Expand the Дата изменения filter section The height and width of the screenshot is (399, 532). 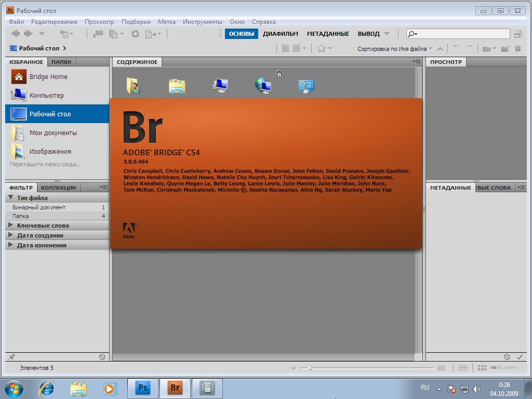pyautogui.click(x=10, y=245)
